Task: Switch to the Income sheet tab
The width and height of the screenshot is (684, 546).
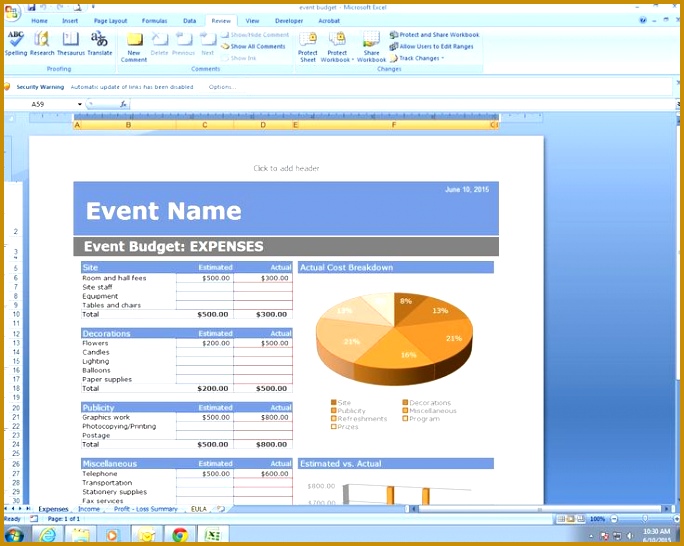Action: coord(89,509)
